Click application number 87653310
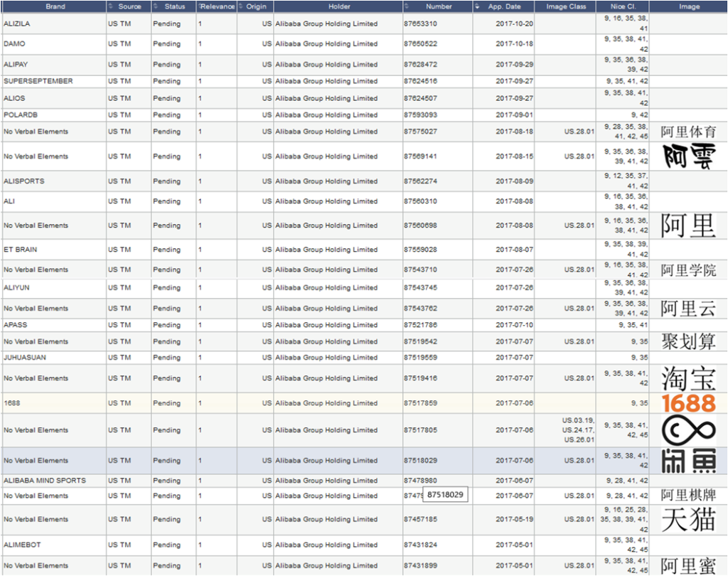 [x=420, y=23]
